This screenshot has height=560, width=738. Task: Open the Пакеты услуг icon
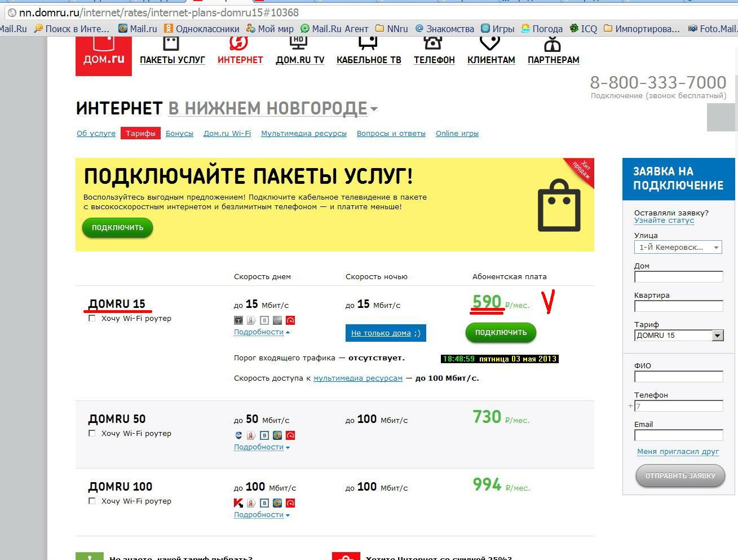(x=171, y=43)
